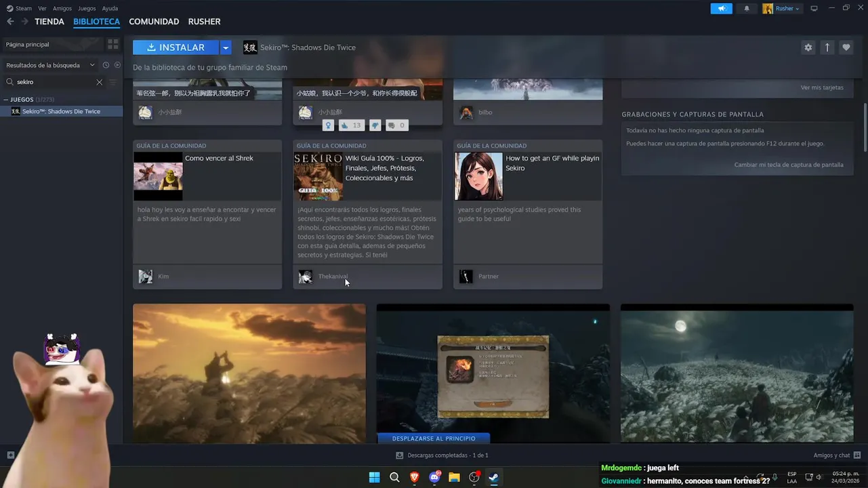Open Página principal in the sidebar

click(x=53, y=45)
